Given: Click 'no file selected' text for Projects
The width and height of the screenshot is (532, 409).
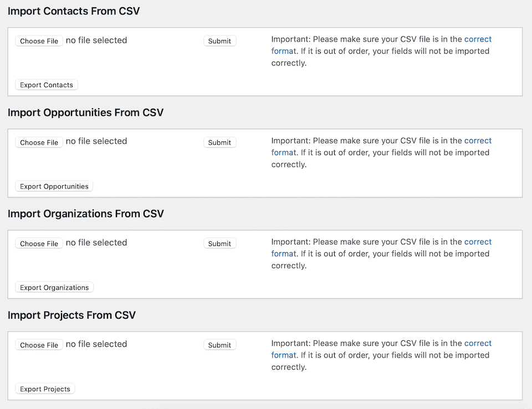Looking at the screenshot, I should tap(96, 344).
